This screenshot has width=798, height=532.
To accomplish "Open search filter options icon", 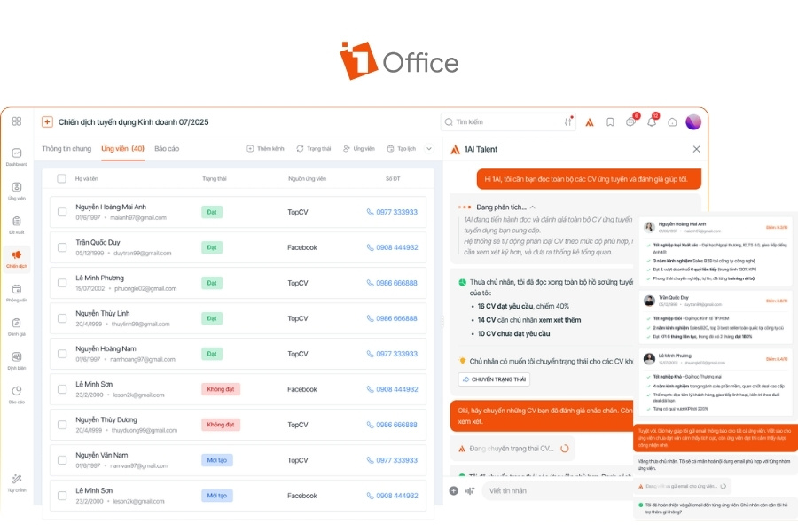I will pos(568,121).
